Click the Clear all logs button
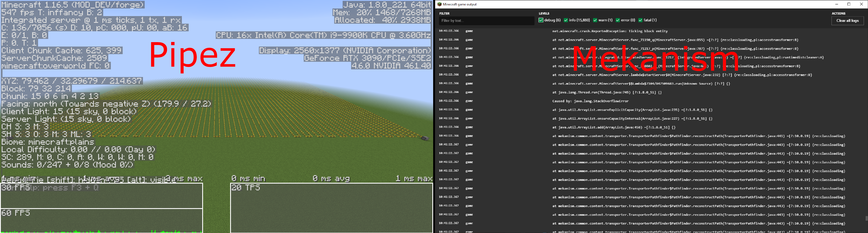The image size is (868, 233). coord(848,21)
